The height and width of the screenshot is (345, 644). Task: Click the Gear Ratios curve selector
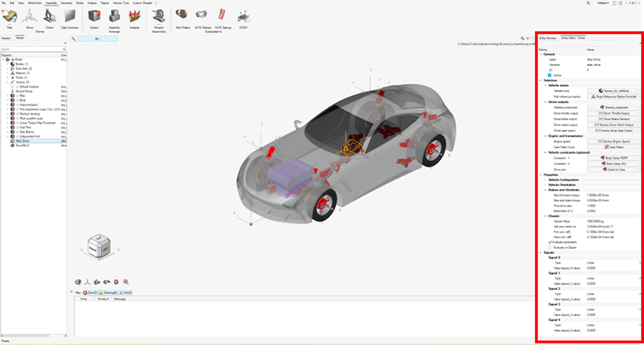click(613, 147)
